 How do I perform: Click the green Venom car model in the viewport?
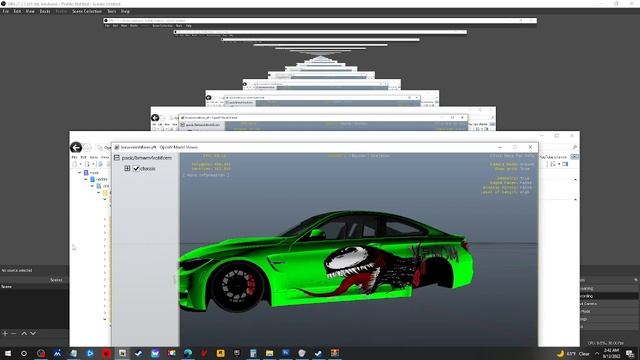pyautogui.click(x=327, y=261)
